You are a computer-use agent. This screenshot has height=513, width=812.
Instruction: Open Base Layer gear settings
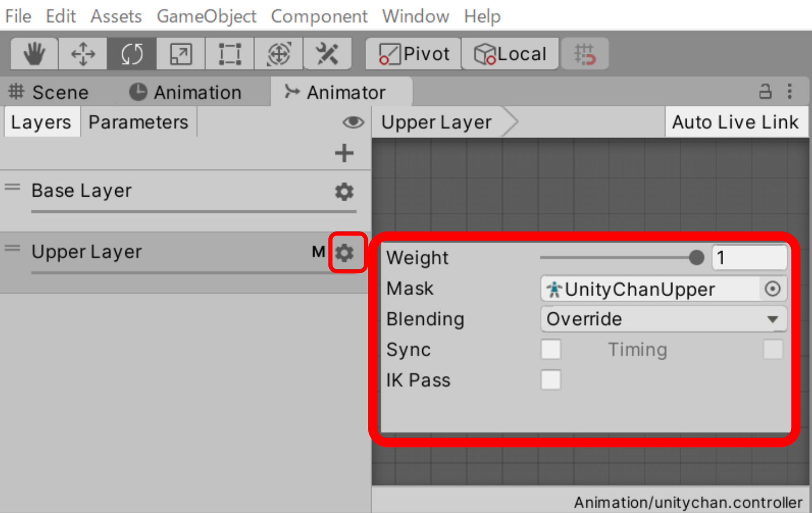(x=344, y=191)
